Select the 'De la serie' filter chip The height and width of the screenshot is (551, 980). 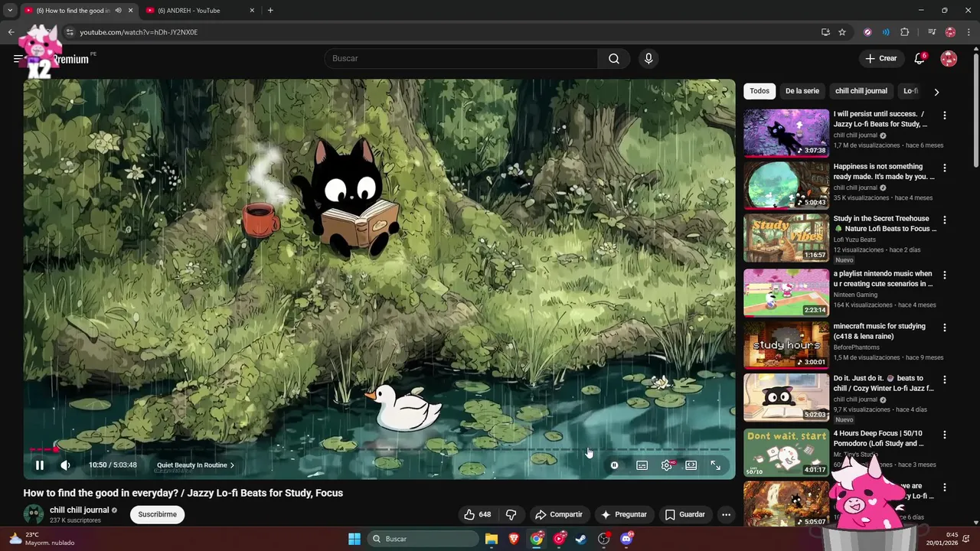[x=802, y=91]
